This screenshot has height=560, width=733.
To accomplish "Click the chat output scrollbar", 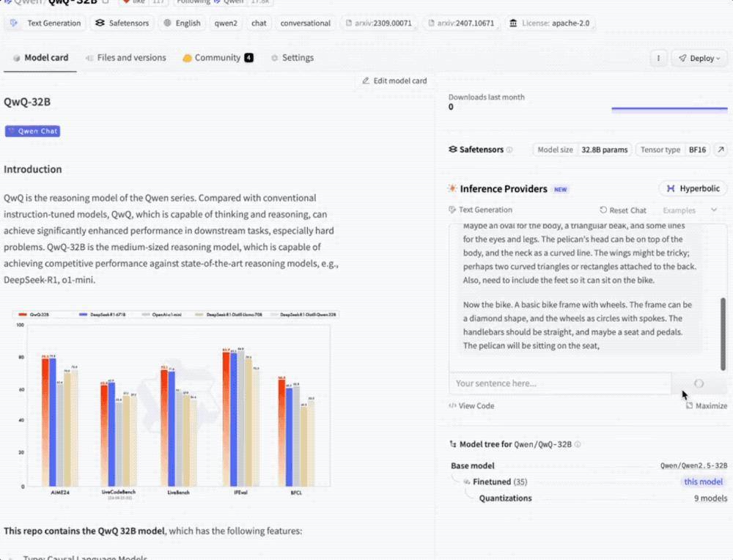I will [723, 334].
